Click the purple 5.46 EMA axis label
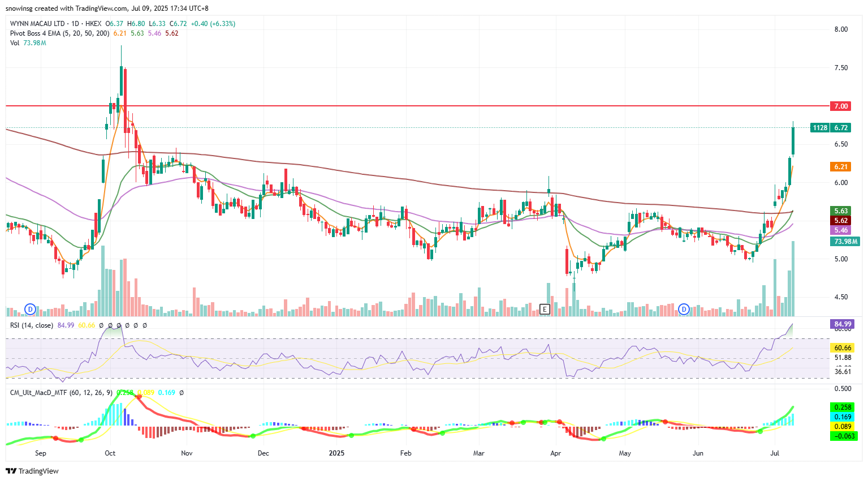 (x=840, y=230)
